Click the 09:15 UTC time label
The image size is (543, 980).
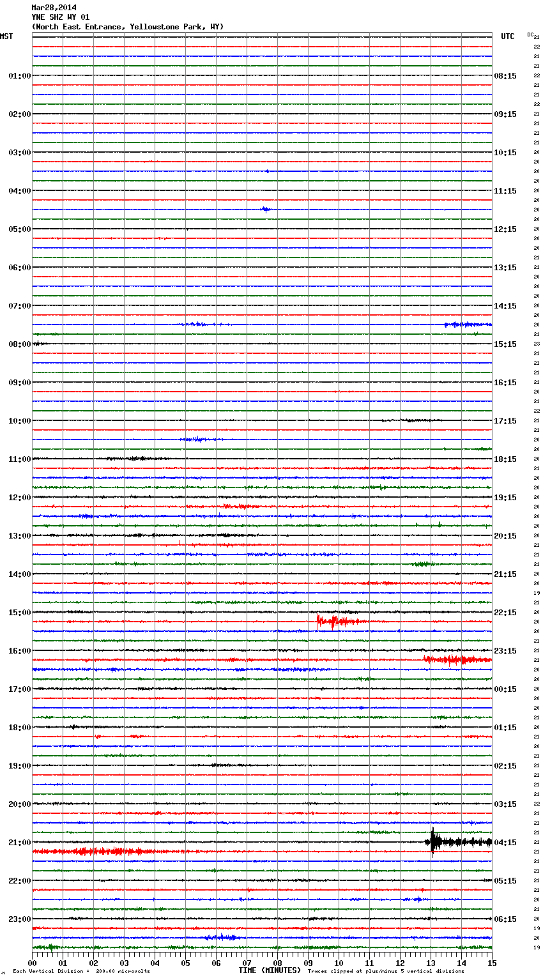[x=505, y=114]
